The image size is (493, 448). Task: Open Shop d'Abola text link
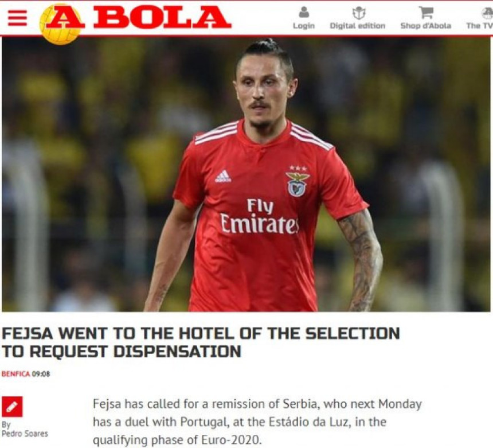[426, 26]
